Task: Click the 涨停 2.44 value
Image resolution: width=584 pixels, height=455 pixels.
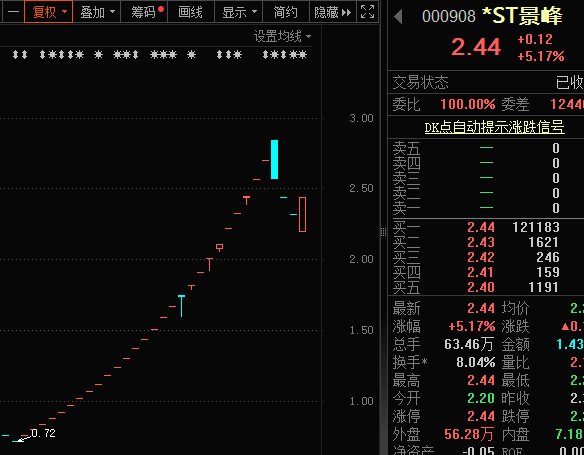Action: click(x=481, y=416)
